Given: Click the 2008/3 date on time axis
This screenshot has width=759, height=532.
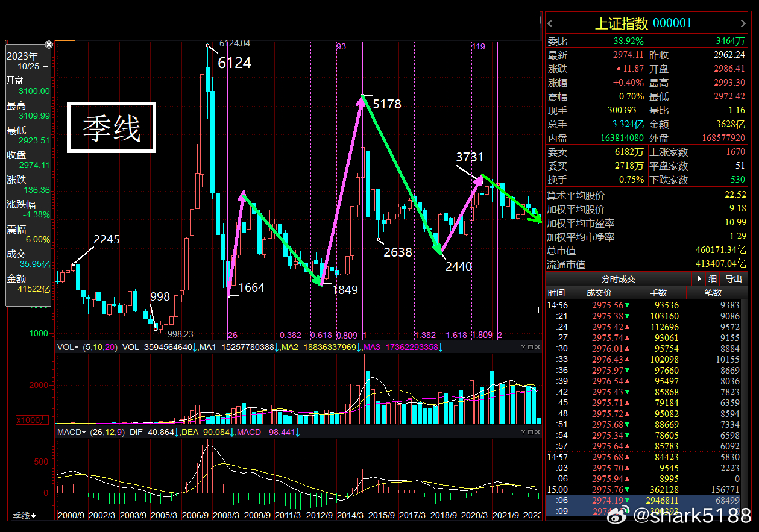Looking at the screenshot, I should (227, 516).
